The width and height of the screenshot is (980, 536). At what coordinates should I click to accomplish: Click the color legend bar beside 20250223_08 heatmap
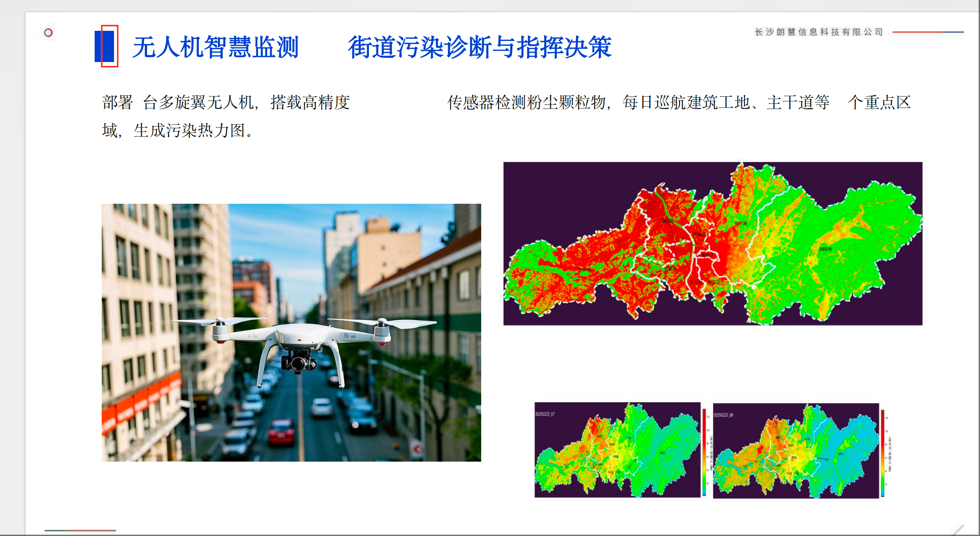pyautogui.click(x=883, y=453)
